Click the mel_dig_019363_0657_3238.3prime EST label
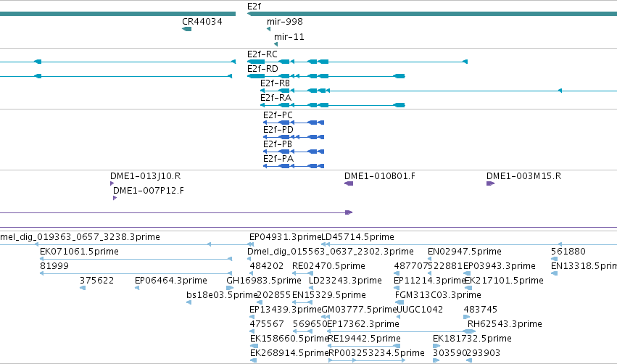The image size is (617, 364). click(x=80, y=237)
